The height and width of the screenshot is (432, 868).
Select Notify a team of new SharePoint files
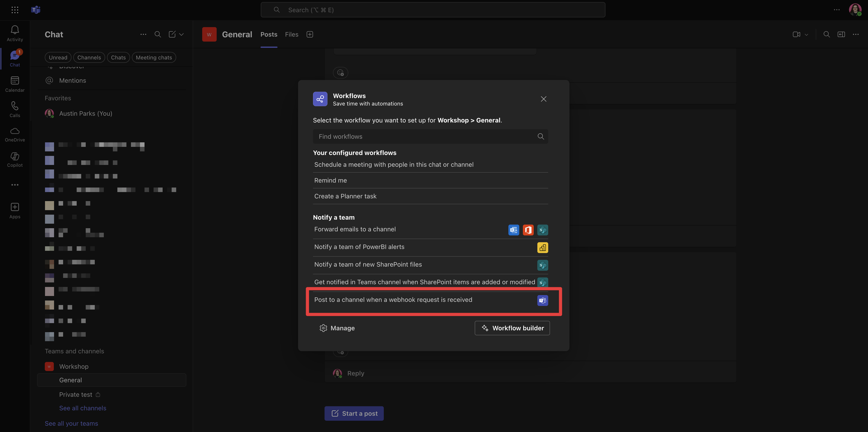click(430, 265)
